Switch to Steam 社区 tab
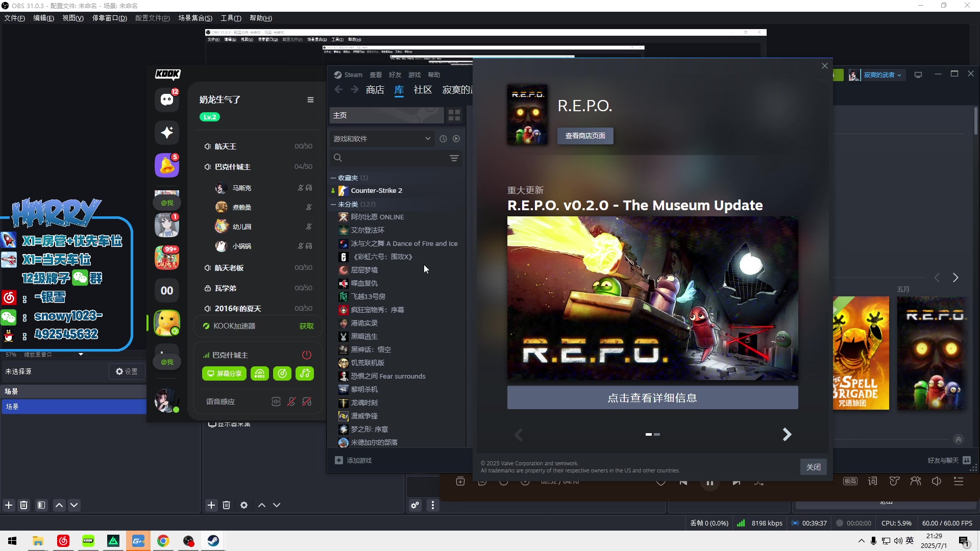This screenshot has width=980, height=551. (423, 90)
